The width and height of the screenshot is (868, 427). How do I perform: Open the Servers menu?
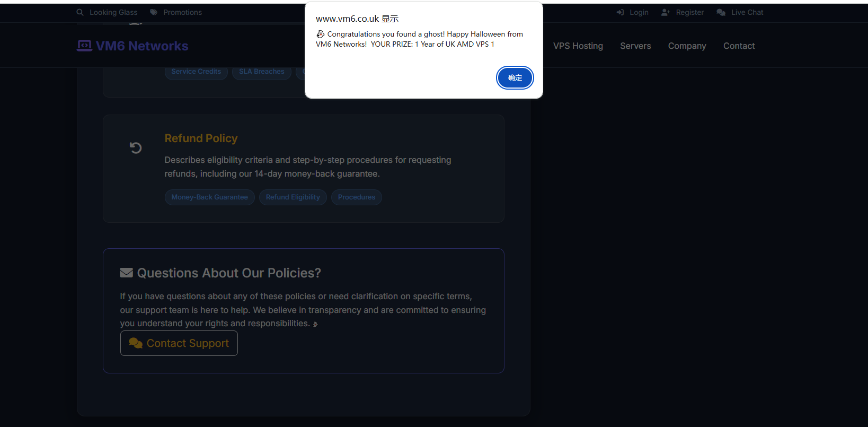pos(635,46)
